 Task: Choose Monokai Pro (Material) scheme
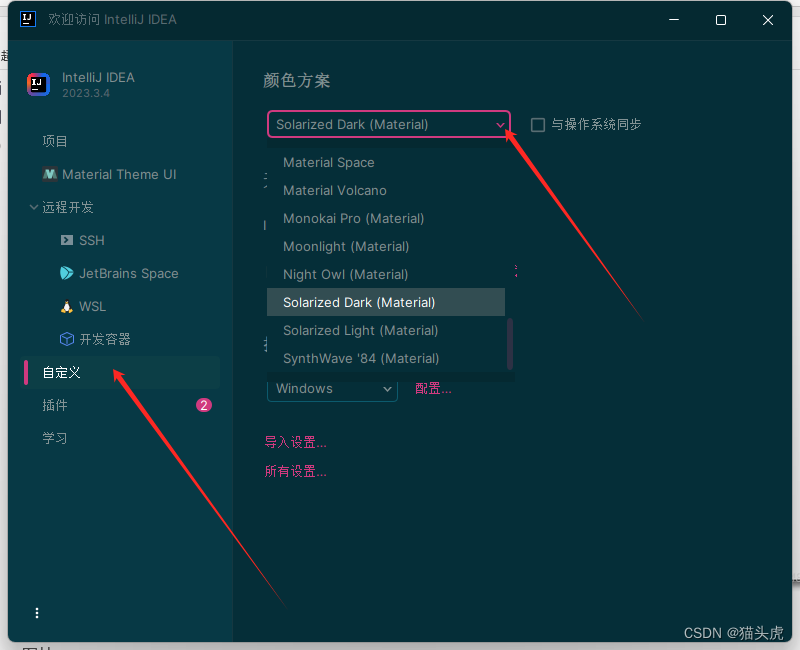click(386, 218)
